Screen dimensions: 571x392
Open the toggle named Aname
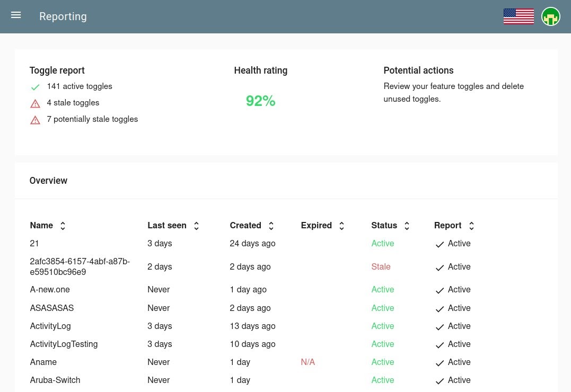[x=43, y=362]
